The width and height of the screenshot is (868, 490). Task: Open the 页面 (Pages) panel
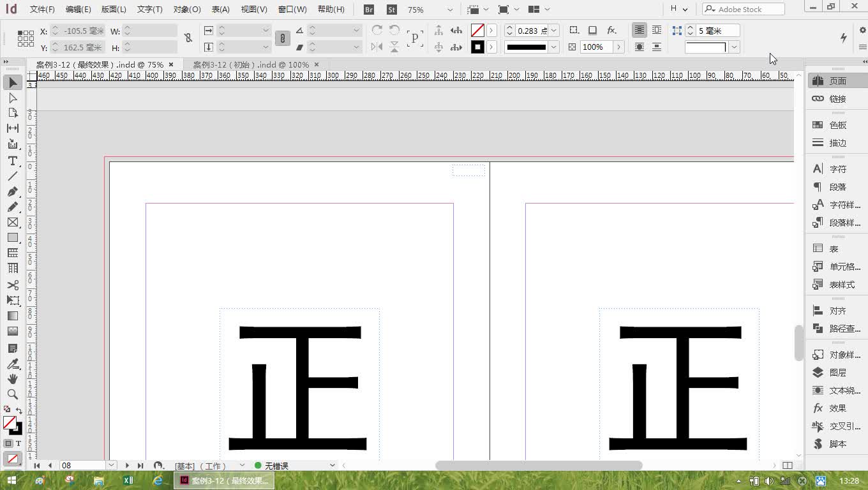tap(836, 80)
